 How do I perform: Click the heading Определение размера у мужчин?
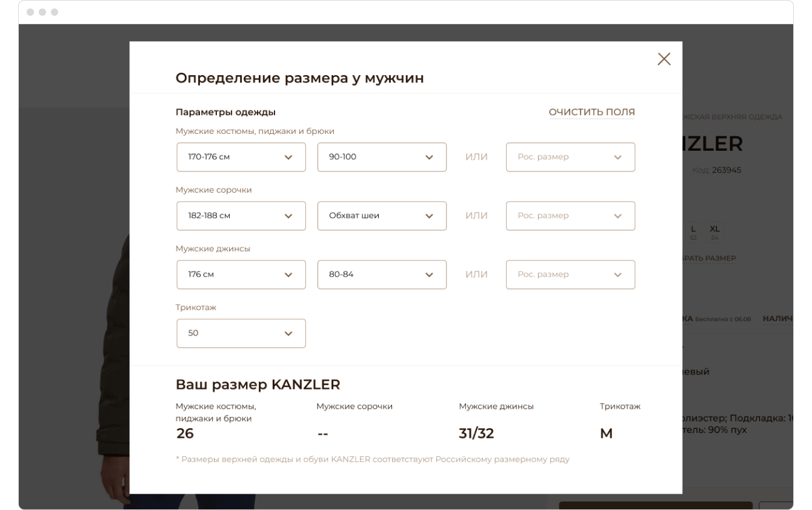[x=299, y=78]
